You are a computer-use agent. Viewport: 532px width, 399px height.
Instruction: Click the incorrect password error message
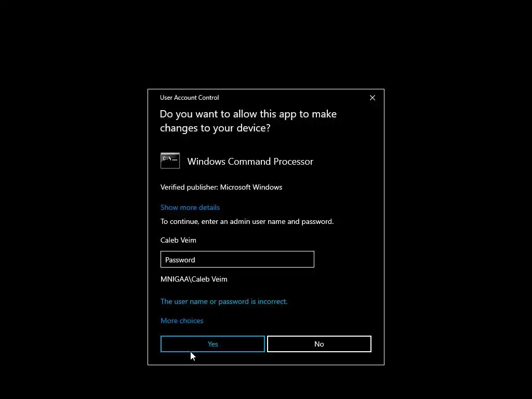point(224,302)
